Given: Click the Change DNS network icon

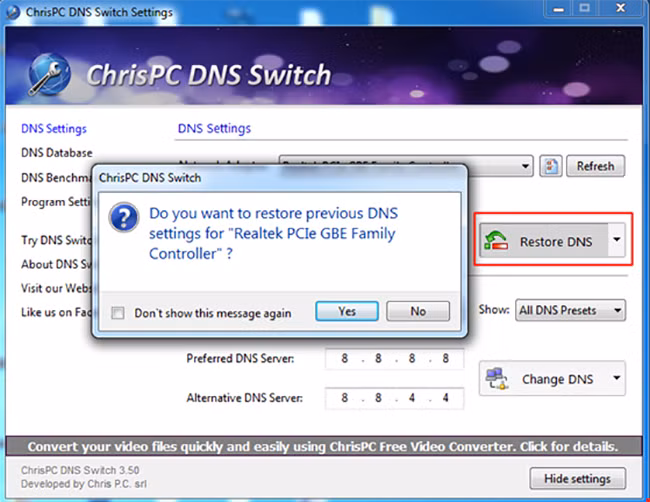Looking at the screenshot, I should click(x=496, y=379).
